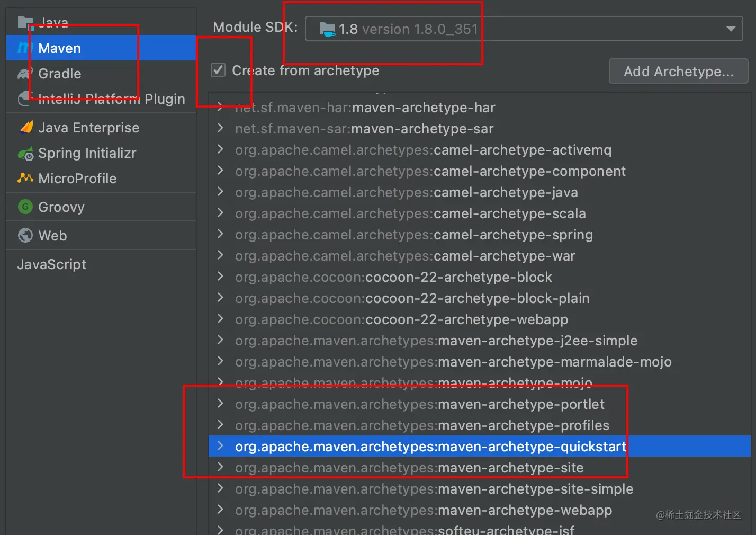Select camel-archetype-java row
This screenshot has height=535, width=756.
click(x=480, y=192)
